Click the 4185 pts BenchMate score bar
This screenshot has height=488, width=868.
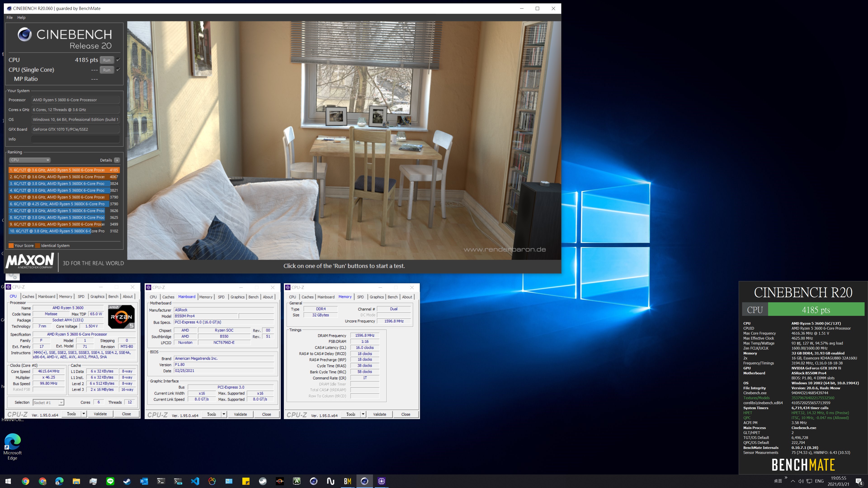pyautogui.click(x=816, y=310)
